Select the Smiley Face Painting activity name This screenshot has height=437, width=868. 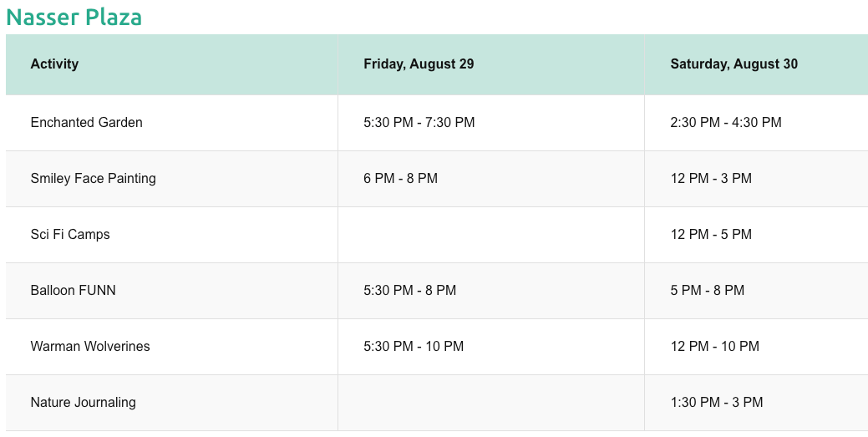[93, 179]
